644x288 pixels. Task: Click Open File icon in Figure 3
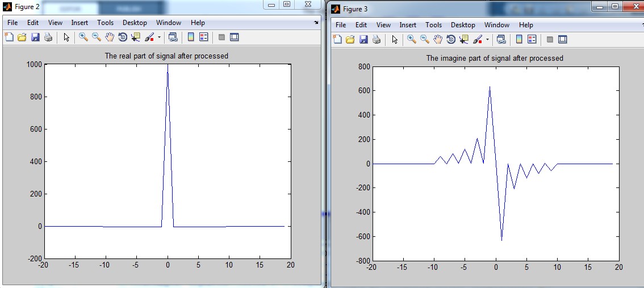click(350, 39)
